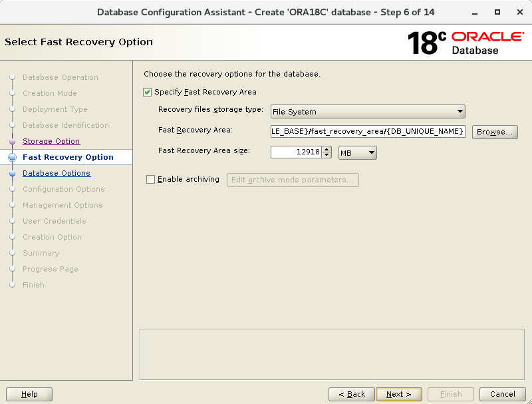Open the MB size unit dropdown

[358, 153]
